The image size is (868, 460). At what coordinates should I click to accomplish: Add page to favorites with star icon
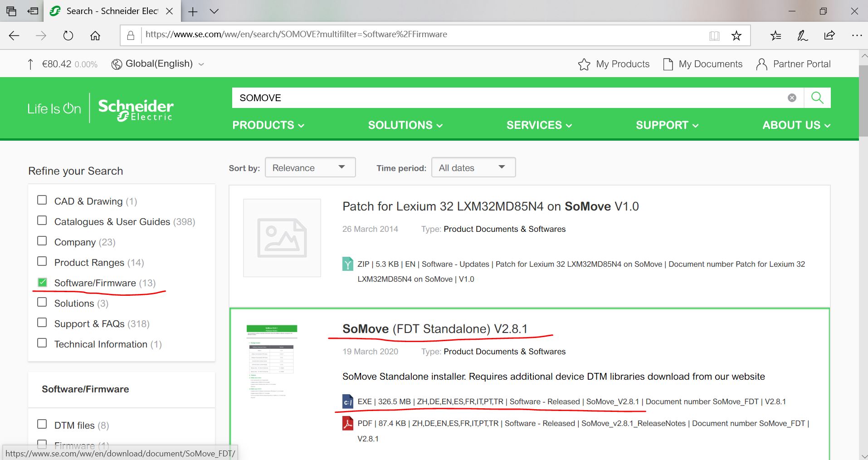[736, 36]
